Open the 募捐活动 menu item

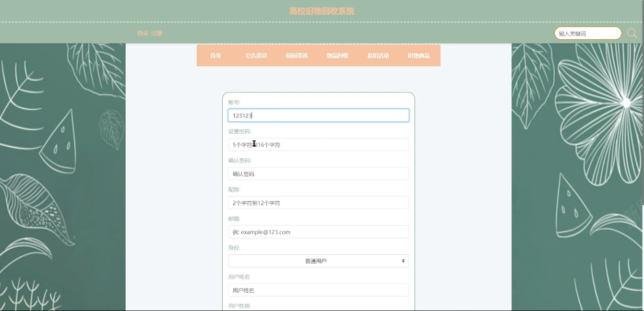pos(378,56)
